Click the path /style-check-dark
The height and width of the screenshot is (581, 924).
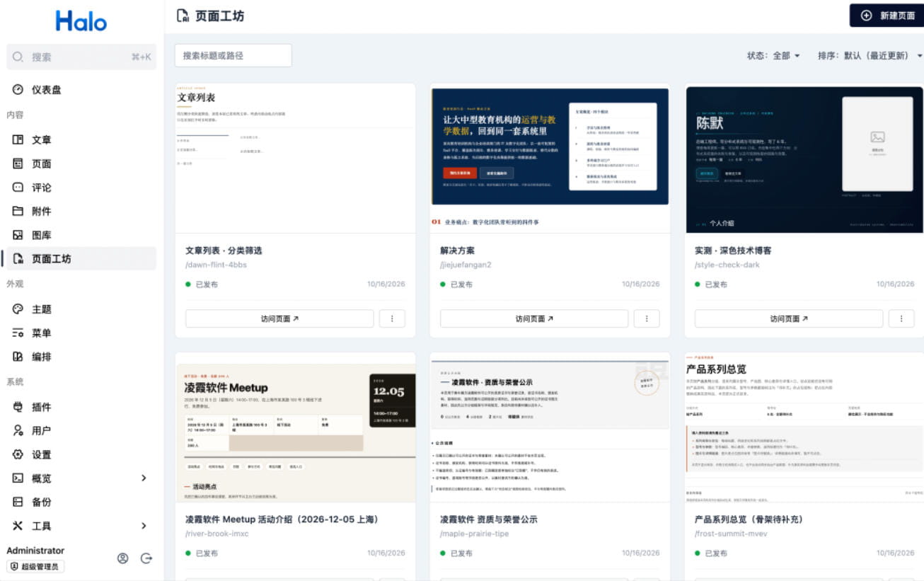pyautogui.click(x=727, y=265)
